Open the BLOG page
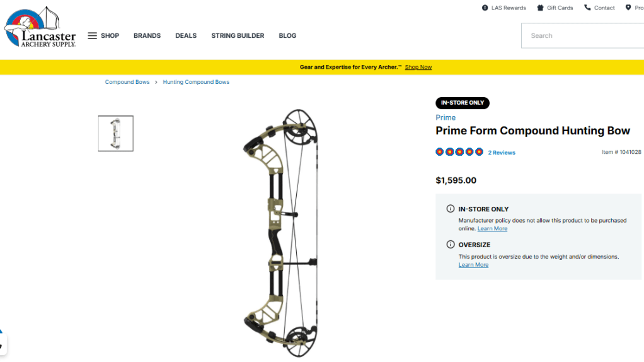The height and width of the screenshot is (362, 644). click(287, 36)
